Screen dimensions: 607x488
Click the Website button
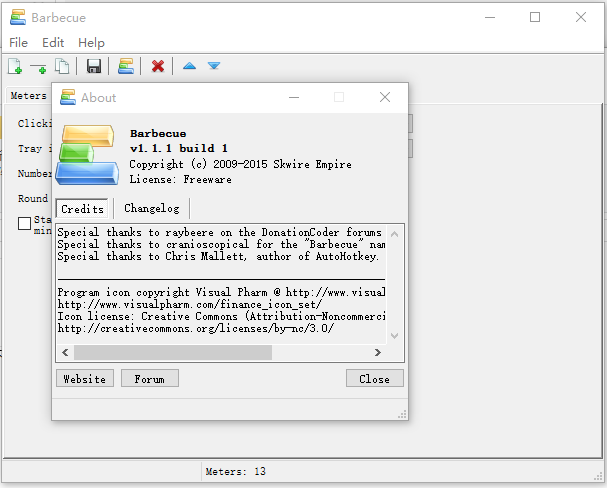click(85, 378)
